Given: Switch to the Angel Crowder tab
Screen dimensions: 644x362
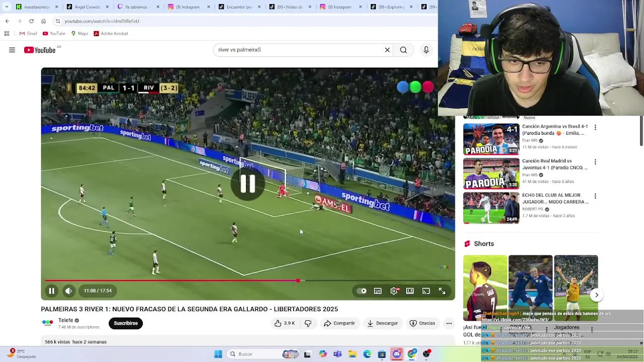Looking at the screenshot, I should tap(87, 7).
